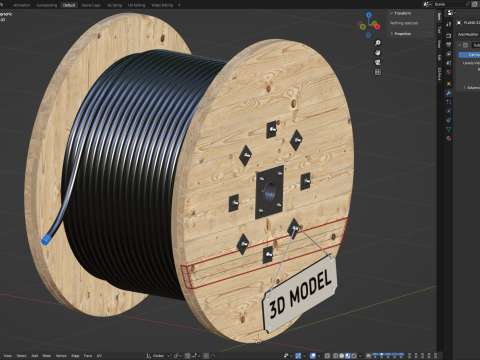Image resolution: width=480 pixels, height=360 pixels.
Task: Toggle viewport gizmos visibility
Action: [298, 356]
